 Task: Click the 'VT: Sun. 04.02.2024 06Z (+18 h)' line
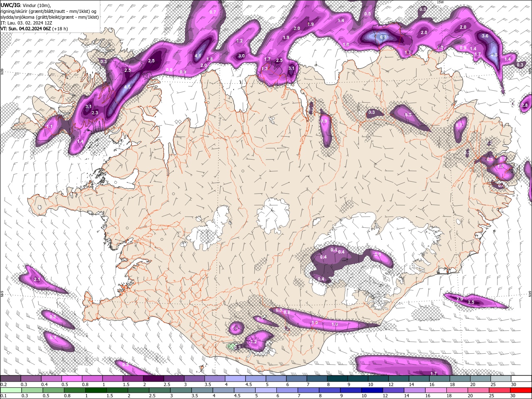(34, 29)
